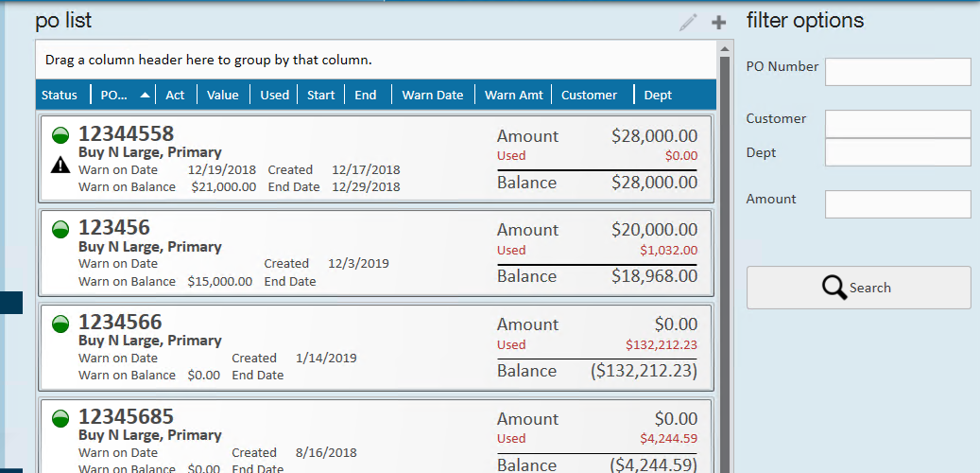
Task: Click the green status icon for PO 123456
Action: [x=60, y=229]
